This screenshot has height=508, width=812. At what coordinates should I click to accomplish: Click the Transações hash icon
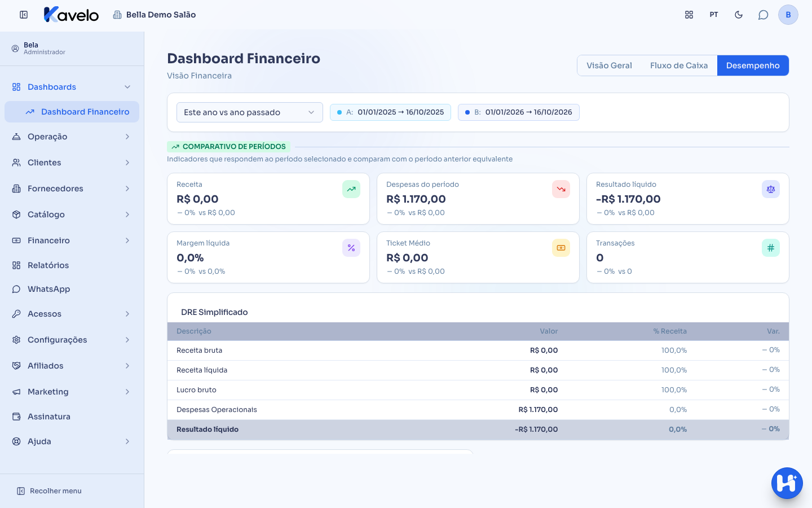tap(771, 248)
